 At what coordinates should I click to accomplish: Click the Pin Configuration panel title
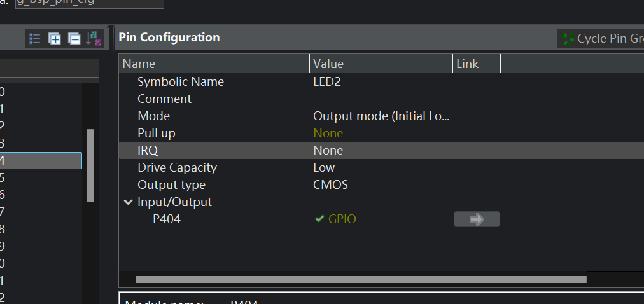(x=169, y=38)
